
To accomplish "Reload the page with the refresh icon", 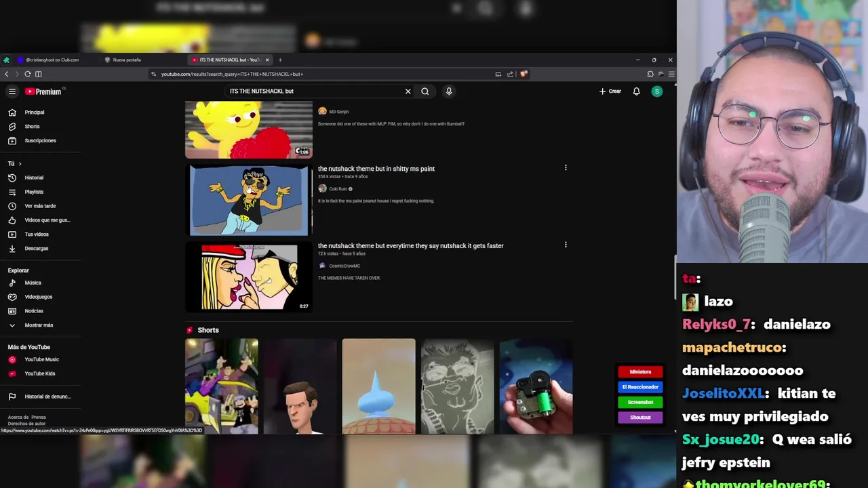I will pyautogui.click(x=28, y=74).
